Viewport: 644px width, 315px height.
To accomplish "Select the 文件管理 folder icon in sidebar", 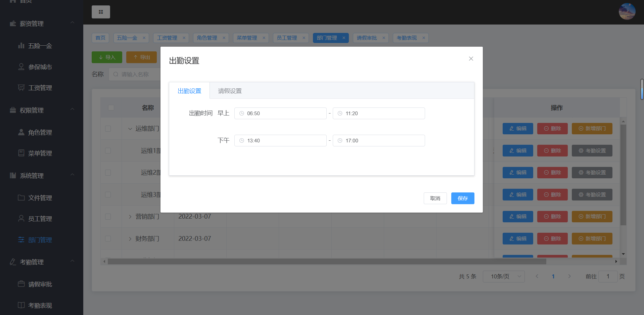I will (21, 197).
